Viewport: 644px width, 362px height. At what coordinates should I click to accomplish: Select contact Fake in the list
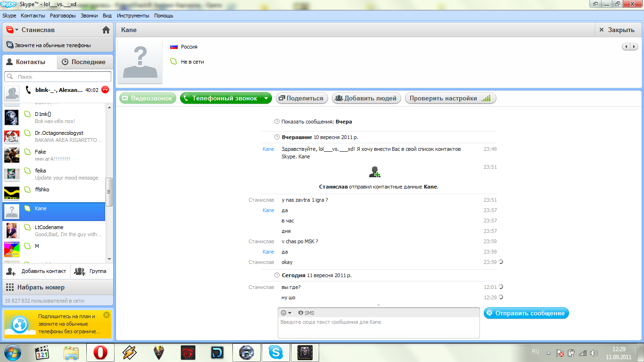[x=54, y=155]
